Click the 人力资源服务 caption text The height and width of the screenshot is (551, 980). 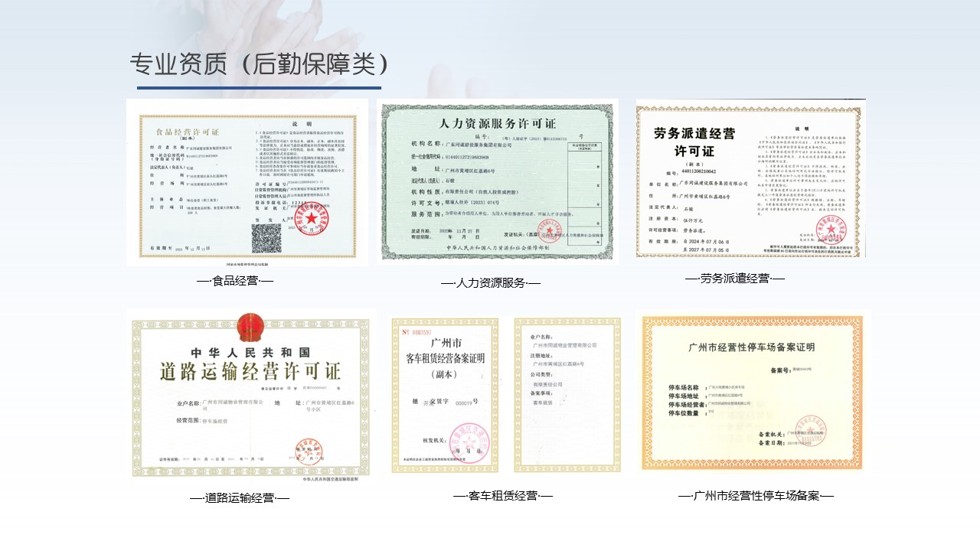tap(491, 283)
